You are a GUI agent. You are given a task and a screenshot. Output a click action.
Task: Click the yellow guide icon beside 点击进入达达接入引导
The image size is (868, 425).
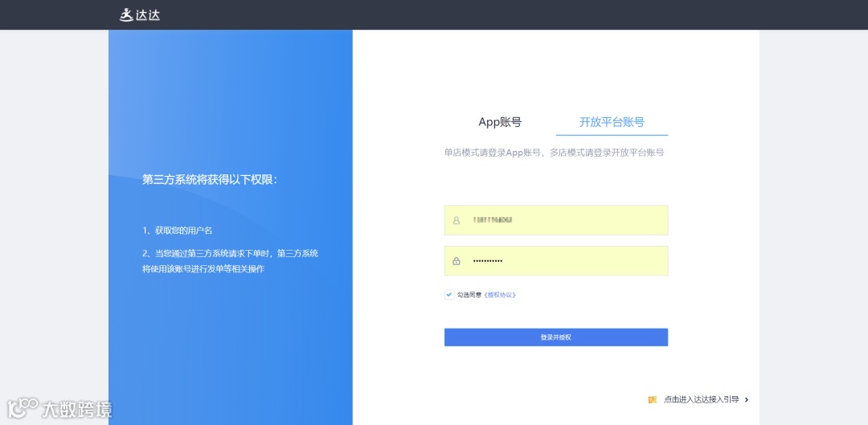pos(652,399)
